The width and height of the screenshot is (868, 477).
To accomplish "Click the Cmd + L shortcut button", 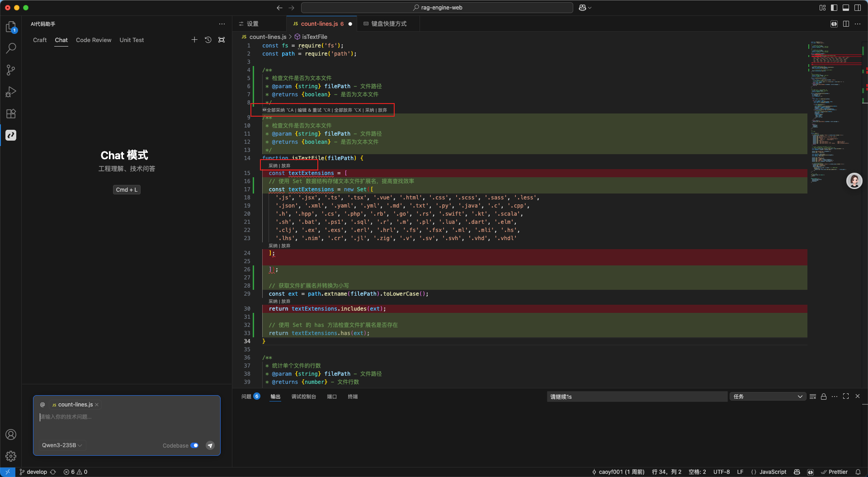I will (x=127, y=190).
